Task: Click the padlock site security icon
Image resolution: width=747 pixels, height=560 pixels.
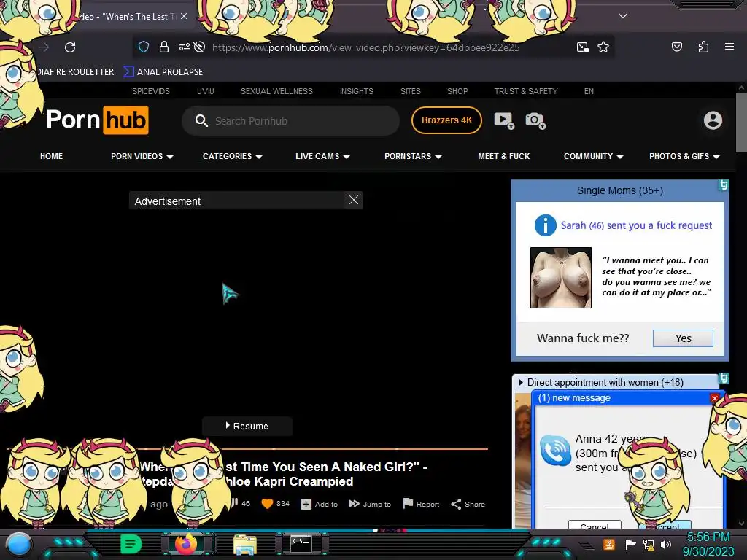Action: [164, 47]
